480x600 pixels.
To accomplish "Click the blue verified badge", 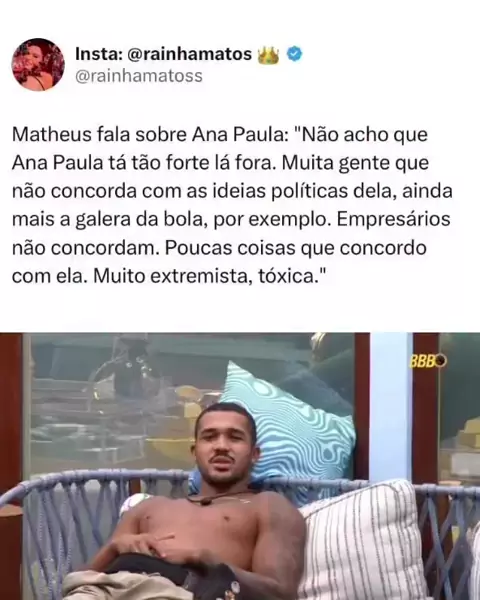I will [294, 54].
